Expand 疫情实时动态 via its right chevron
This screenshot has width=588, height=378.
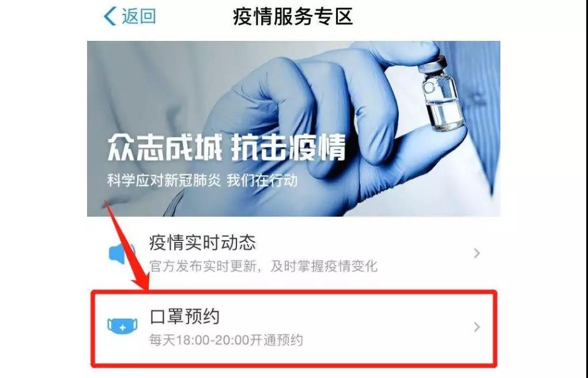[x=477, y=253]
